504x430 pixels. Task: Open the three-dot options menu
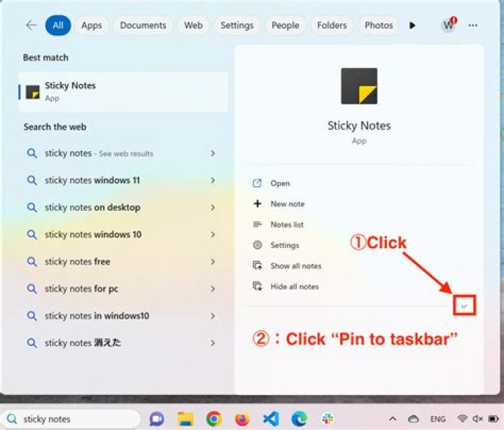coord(472,25)
